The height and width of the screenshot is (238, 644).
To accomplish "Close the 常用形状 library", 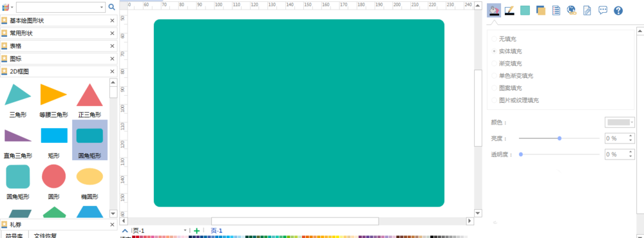I will tap(112, 33).
